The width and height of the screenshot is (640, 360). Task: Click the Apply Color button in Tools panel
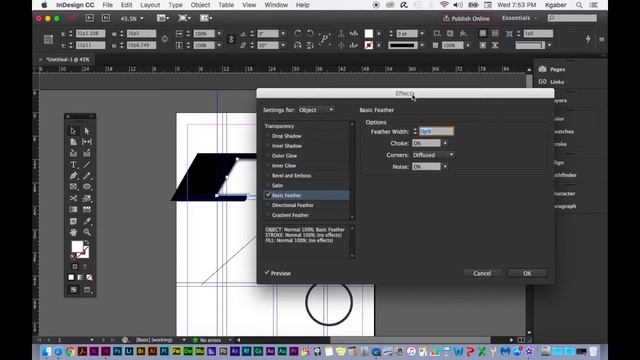(x=71, y=278)
